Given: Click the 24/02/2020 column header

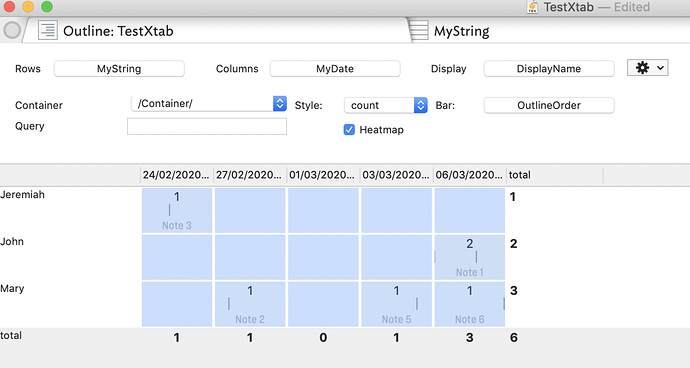Looking at the screenshot, I should [176, 175].
